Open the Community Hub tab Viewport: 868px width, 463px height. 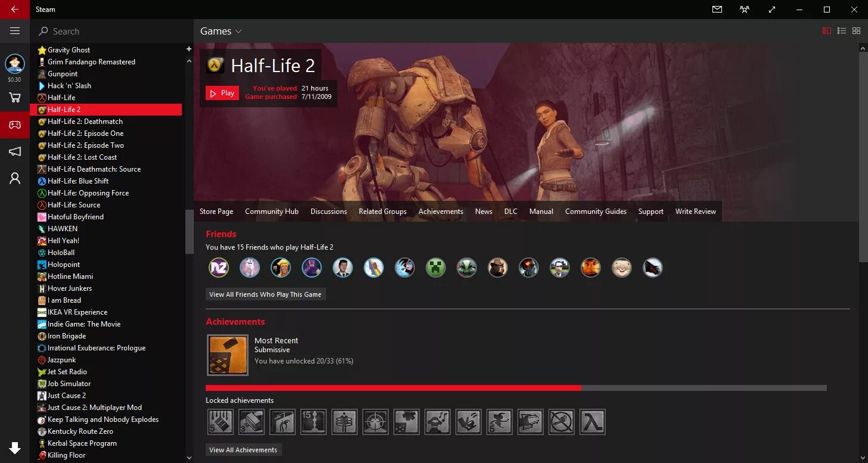272,211
